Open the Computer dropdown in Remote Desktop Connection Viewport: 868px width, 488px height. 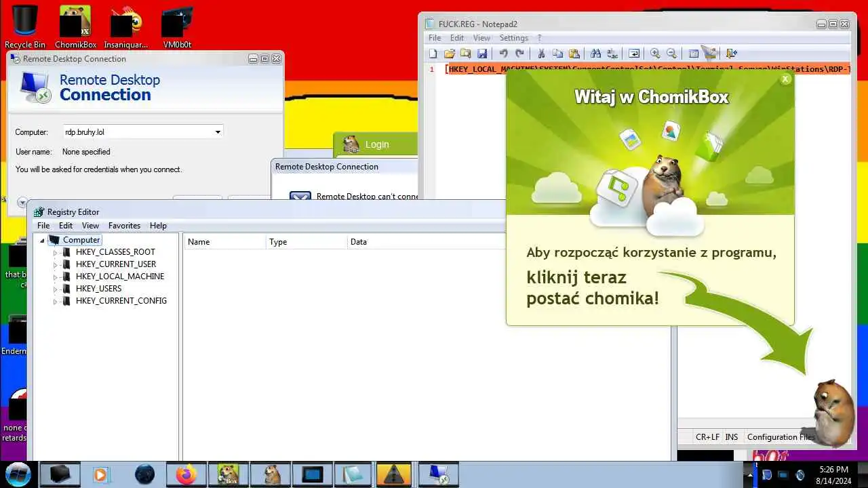click(218, 132)
